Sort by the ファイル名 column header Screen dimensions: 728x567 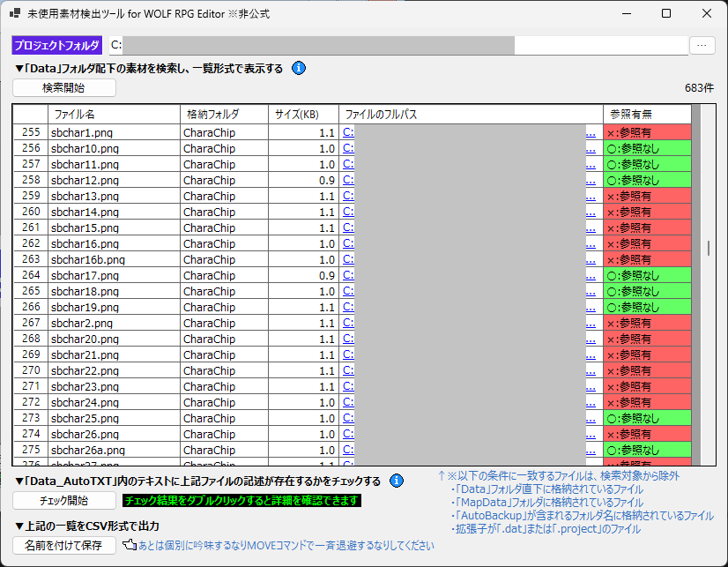click(x=114, y=115)
